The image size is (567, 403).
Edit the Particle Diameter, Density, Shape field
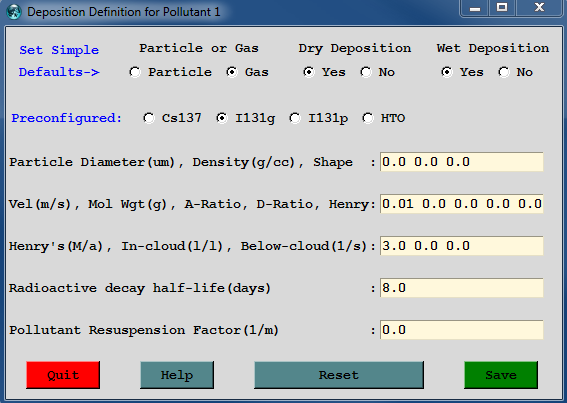click(x=461, y=162)
